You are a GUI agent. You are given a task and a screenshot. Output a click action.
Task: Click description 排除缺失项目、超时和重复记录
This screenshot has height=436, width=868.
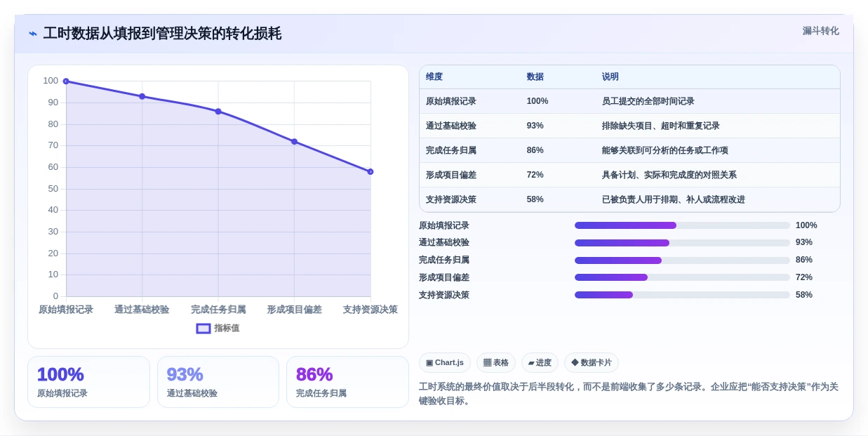pos(661,126)
